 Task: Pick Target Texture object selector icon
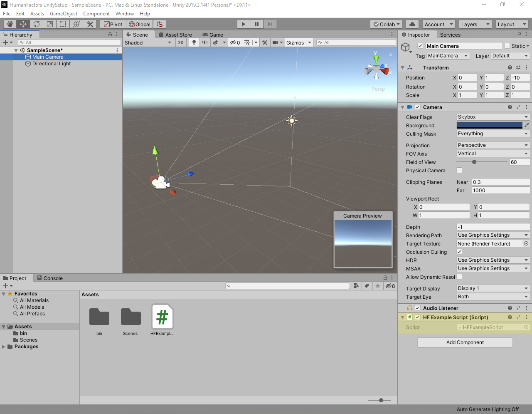526,243
